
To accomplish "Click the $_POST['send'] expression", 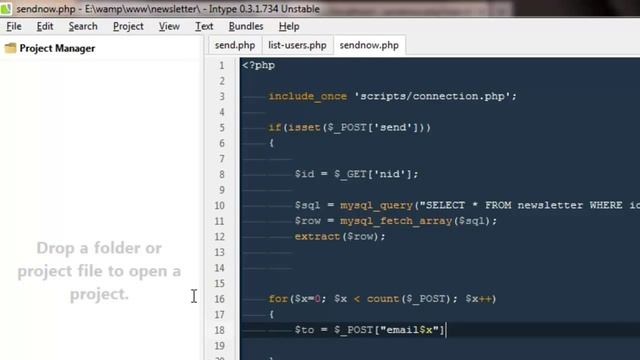I will pyautogui.click(x=374, y=127).
